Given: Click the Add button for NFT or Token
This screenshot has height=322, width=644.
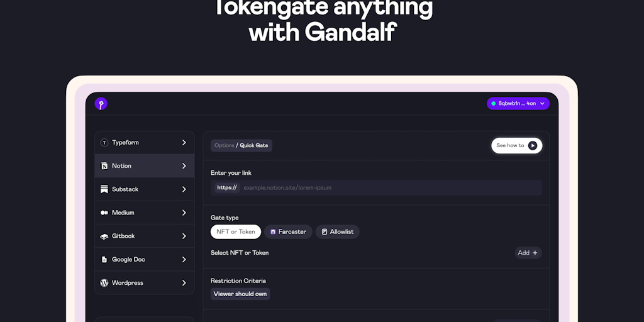Looking at the screenshot, I should point(528,253).
